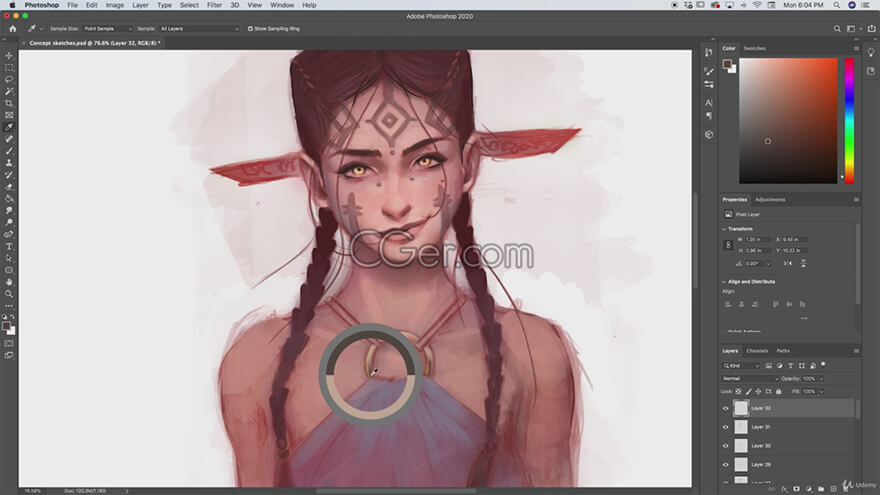
Task: Go to Photoshop Home screen
Action: click(x=12, y=29)
